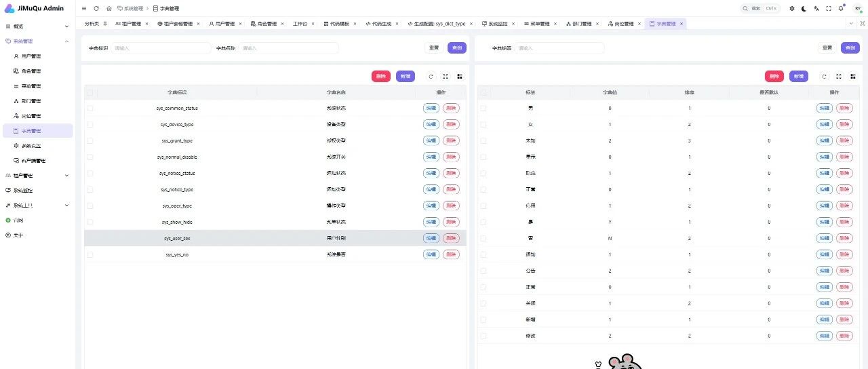Viewport: 868px width, 369px height.
Task: Open preferences gear icon in top bar
Action: click(792, 8)
